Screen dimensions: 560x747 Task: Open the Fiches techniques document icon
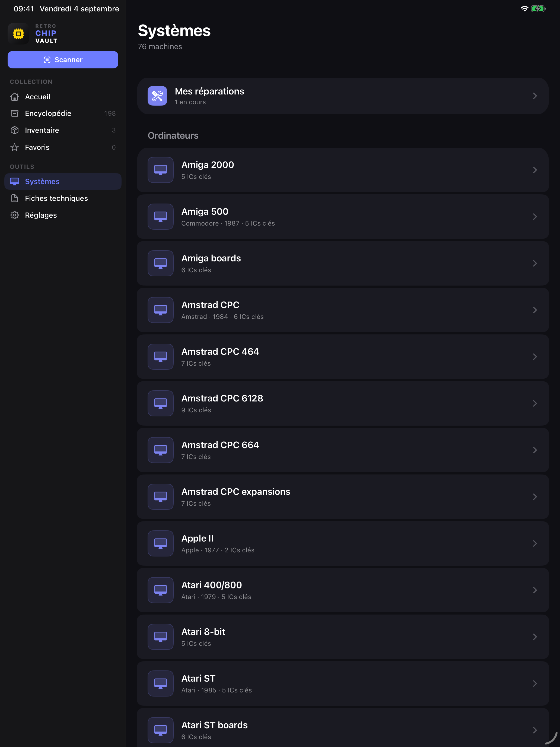coord(14,198)
